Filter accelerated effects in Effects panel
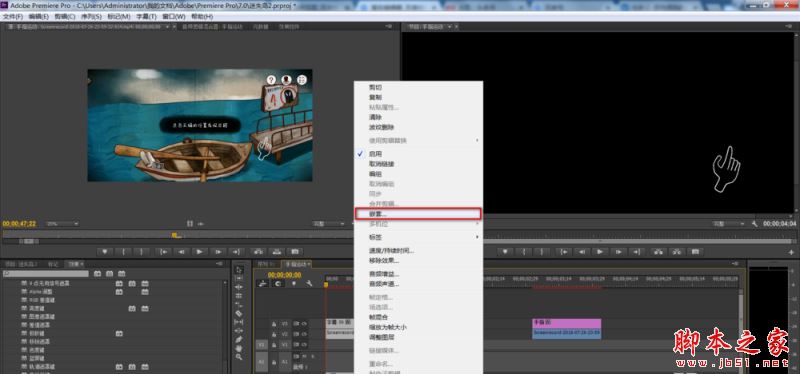The height and width of the screenshot is (374, 800). [96, 274]
